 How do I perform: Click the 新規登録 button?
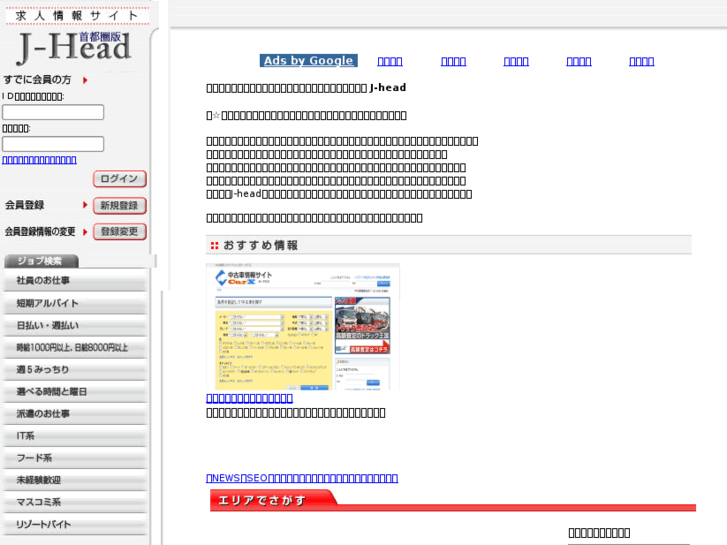pos(120,205)
